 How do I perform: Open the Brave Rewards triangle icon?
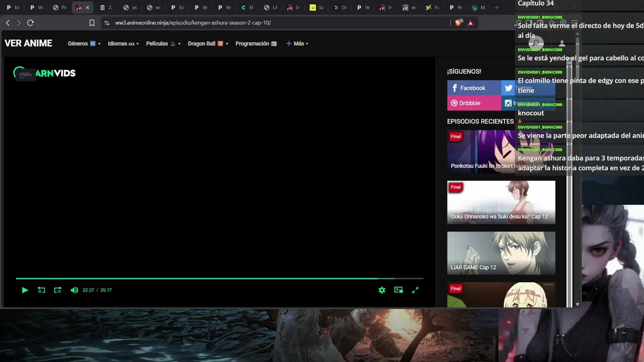[470, 23]
